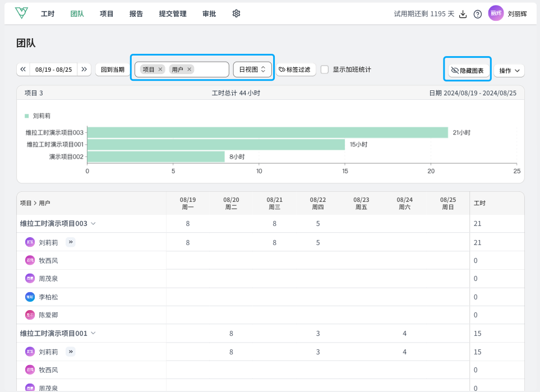
Task: Open the 日视图 view dropdown
Action: [252, 70]
